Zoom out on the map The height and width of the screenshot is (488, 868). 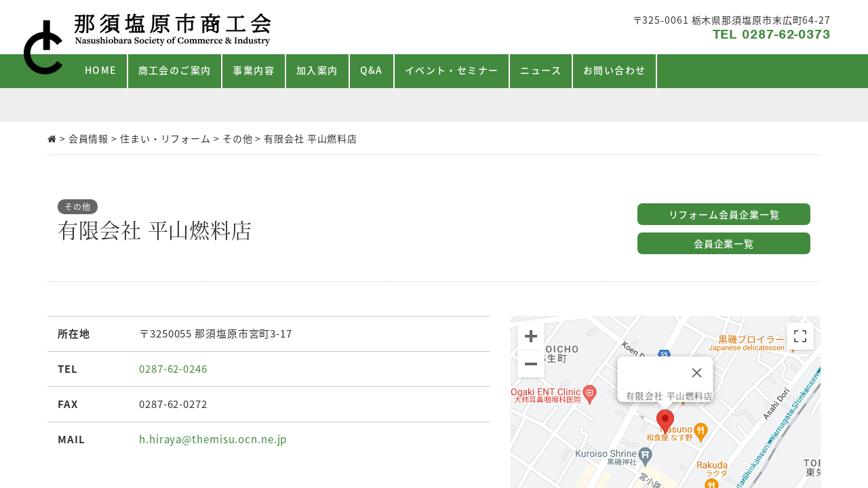(x=531, y=365)
